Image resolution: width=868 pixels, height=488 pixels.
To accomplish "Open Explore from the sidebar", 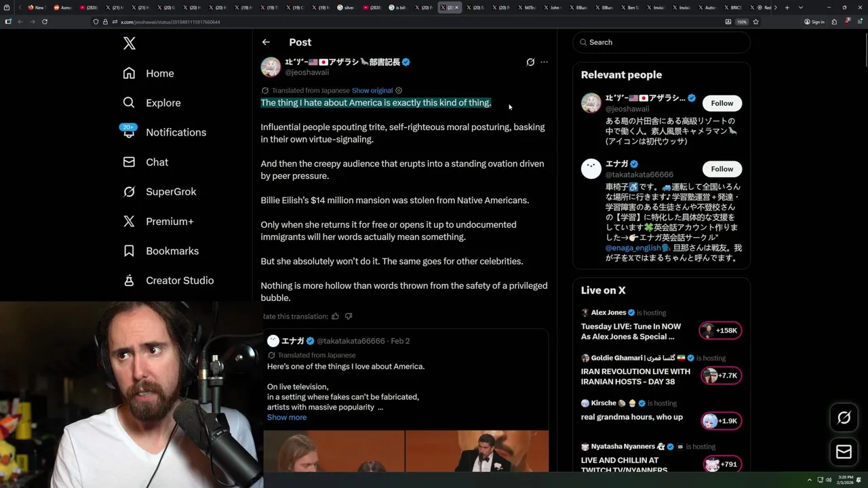I will (x=152, y=103).
